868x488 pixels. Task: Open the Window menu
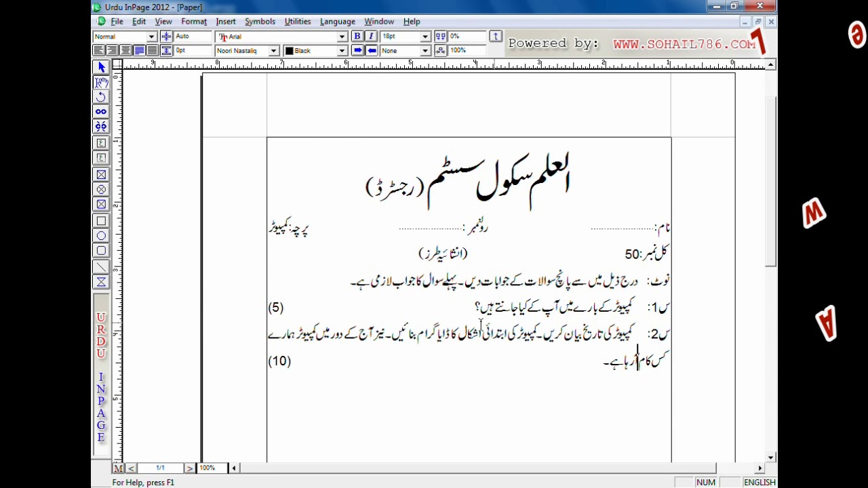379,22
